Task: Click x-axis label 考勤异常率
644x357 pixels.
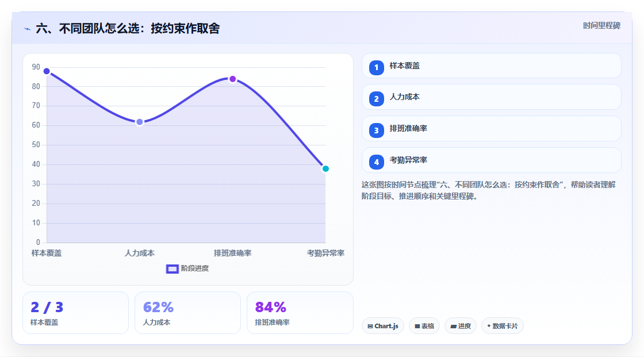Action: pos(325,253)
